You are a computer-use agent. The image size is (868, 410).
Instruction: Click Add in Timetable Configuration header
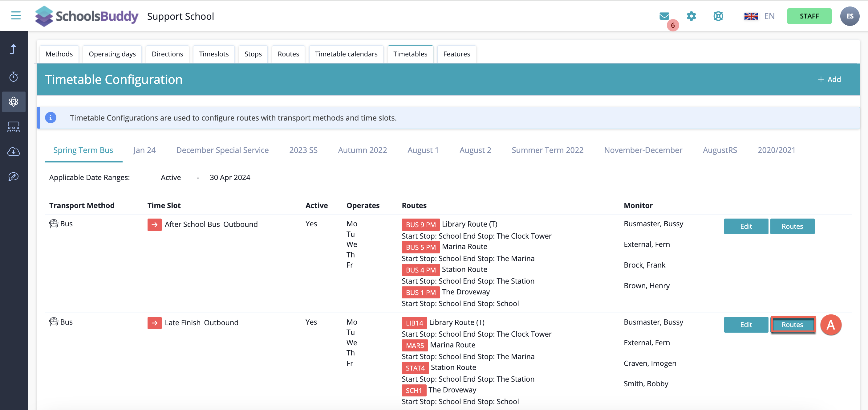point(829,79)
